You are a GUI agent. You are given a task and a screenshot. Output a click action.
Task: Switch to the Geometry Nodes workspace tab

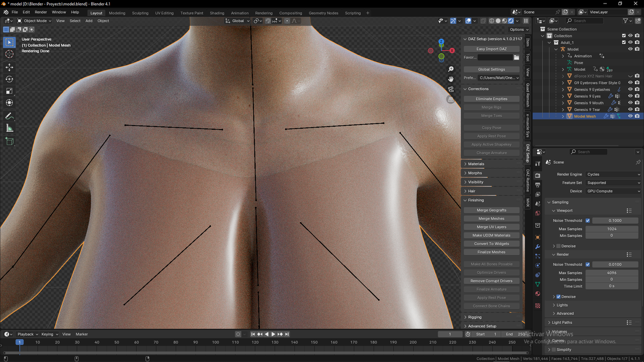pyautogui.click(x=324, y=13)
